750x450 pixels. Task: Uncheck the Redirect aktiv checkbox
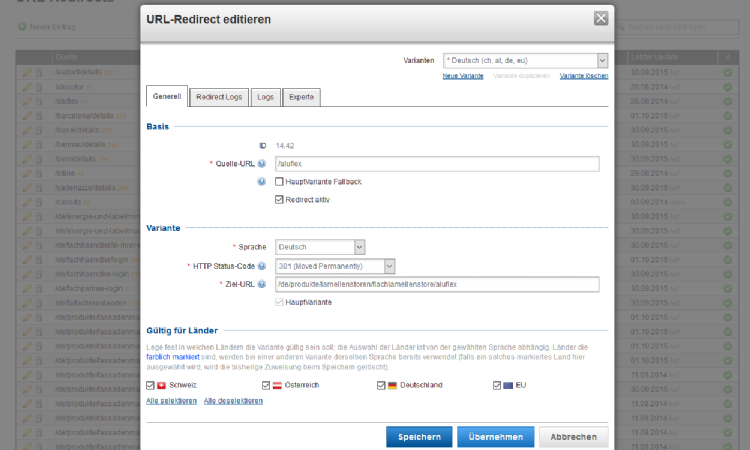click(280, 199)
